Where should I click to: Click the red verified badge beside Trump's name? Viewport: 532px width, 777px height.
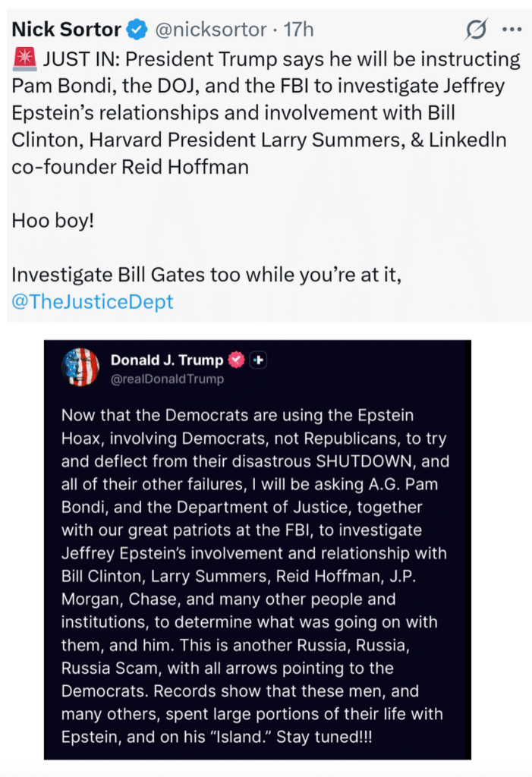click(237, 360)
